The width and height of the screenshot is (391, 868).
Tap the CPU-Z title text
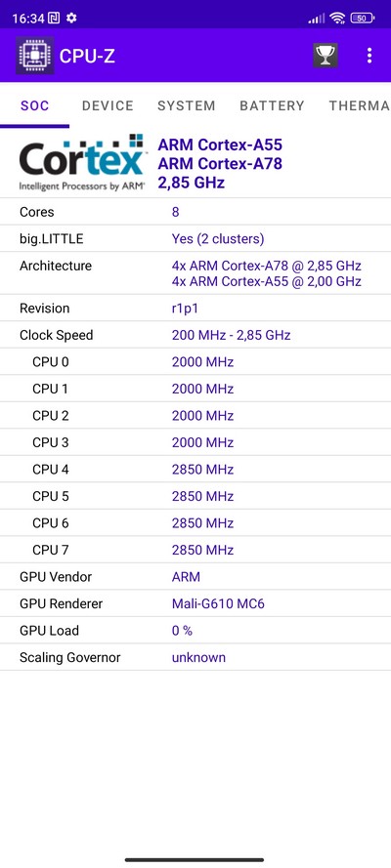point(87,56)
